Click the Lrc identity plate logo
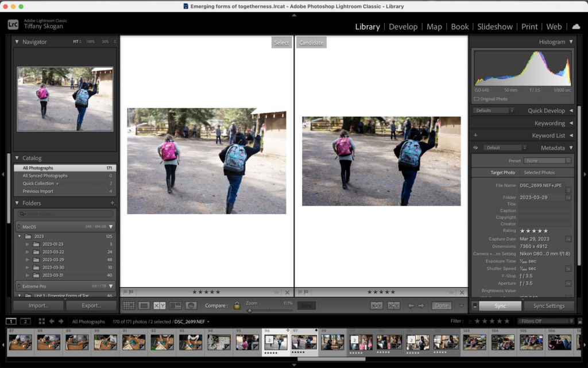 coord(13,24)
